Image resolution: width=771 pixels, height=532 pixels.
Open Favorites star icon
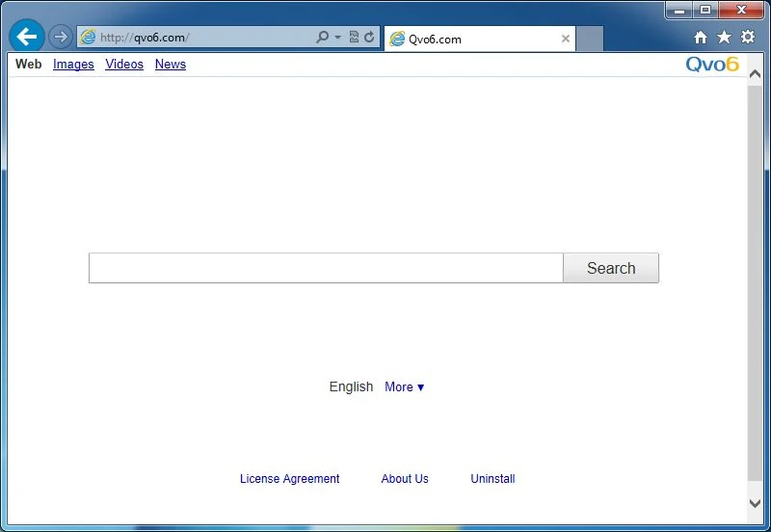point(724,37)
